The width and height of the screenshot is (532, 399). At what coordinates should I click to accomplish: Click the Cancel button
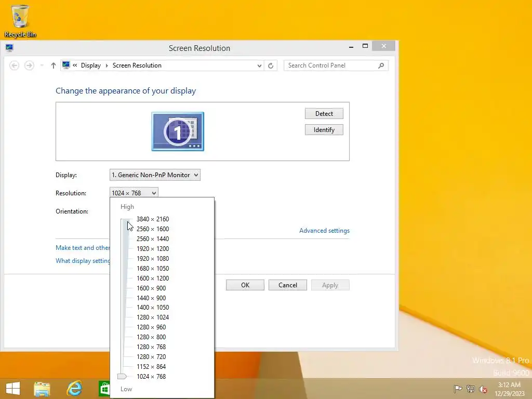288,285
